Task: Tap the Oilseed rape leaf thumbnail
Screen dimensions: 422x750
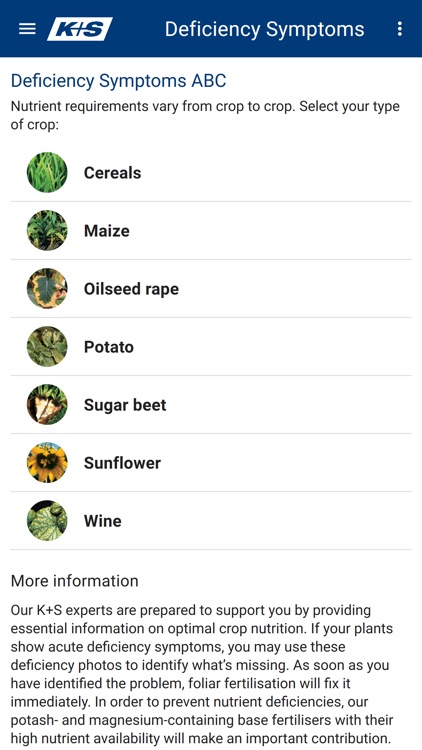Action: click(x=47, y=288)
